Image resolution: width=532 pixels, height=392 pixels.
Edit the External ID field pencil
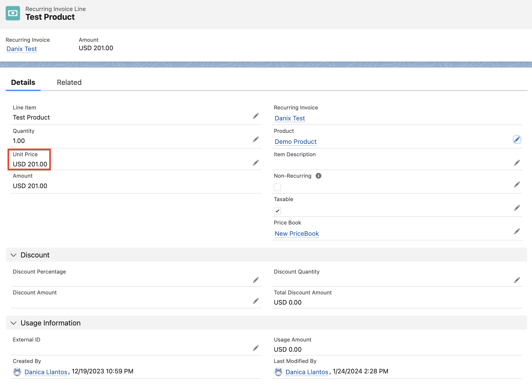[256, 348]
